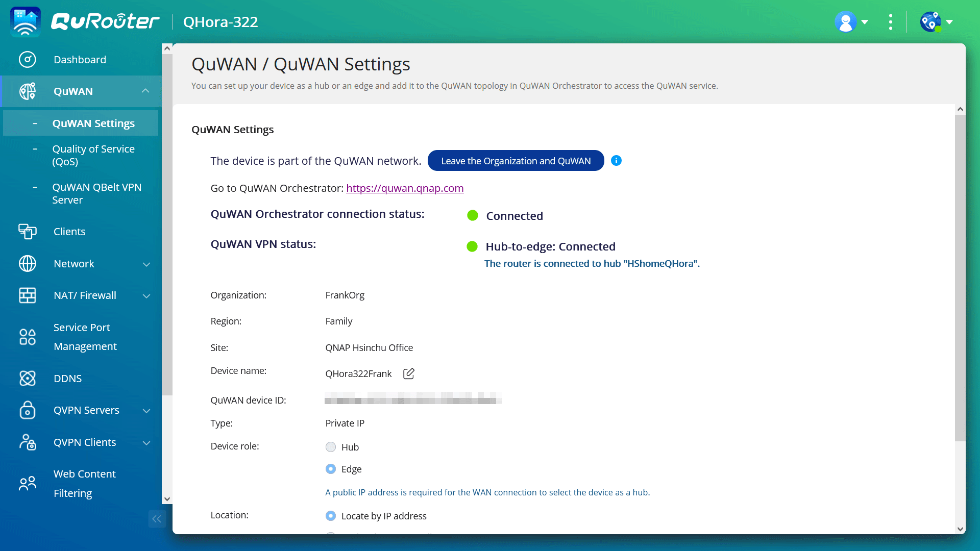
Task: Click the Dashboard gauge icon
Action: tap(28, 60)
